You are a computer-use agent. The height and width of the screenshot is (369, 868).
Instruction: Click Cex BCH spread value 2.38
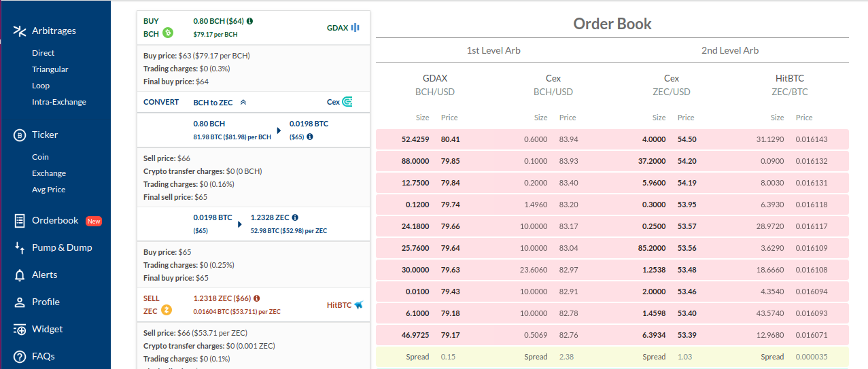(x=566, y=357)
